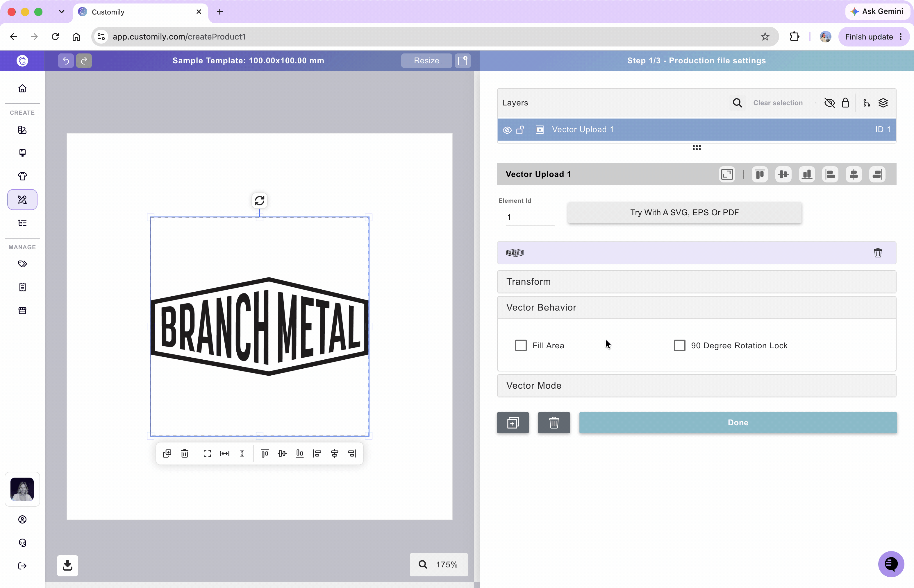Click the logout icon in the sidebar

pos(22,566)
